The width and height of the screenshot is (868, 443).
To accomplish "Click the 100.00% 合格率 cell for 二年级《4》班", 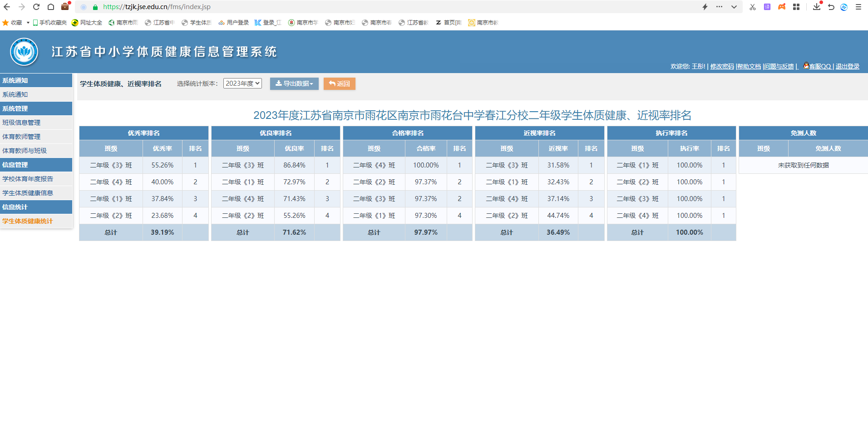I will pos(426,165).
